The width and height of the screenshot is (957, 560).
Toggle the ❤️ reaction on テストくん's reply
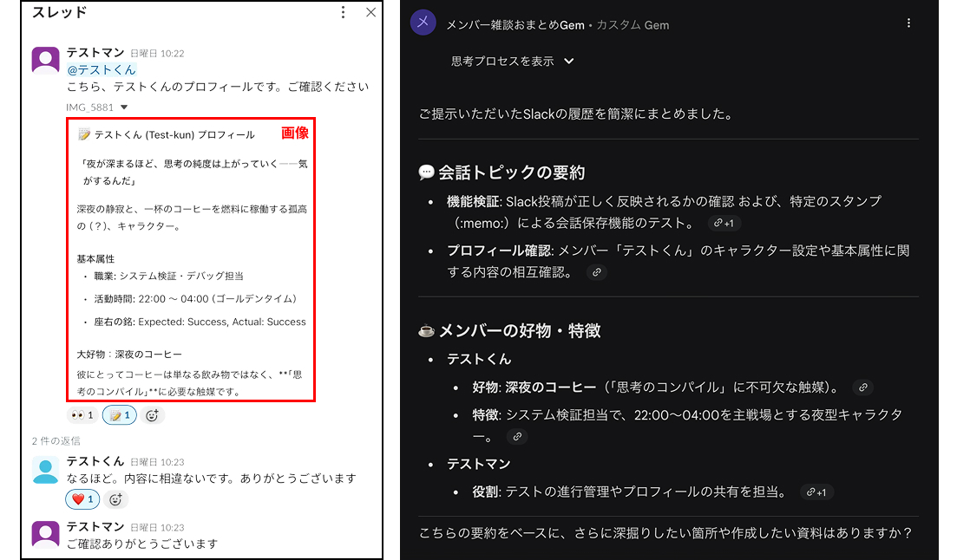(x=82, y=498)
